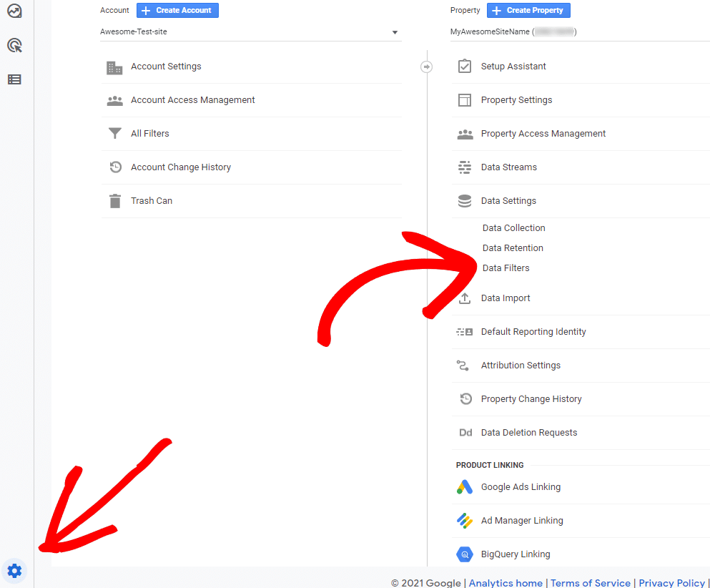Screen dimensions: 710x588
Task: Follow the Privacy Policy link
Action: pyautogui.click(x=672, y=582)
